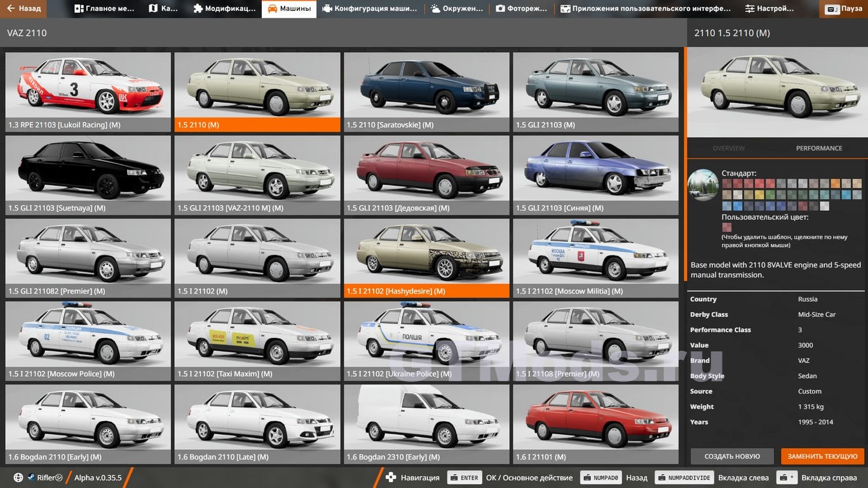Switch to the OVERVIEW tab
The image size is (868, 488).
coord(728,148)
